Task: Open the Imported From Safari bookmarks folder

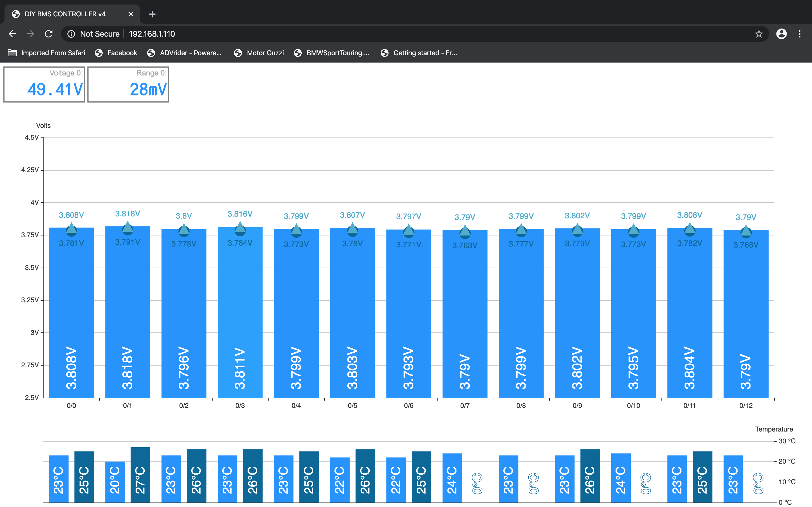Action: (46, 53)
